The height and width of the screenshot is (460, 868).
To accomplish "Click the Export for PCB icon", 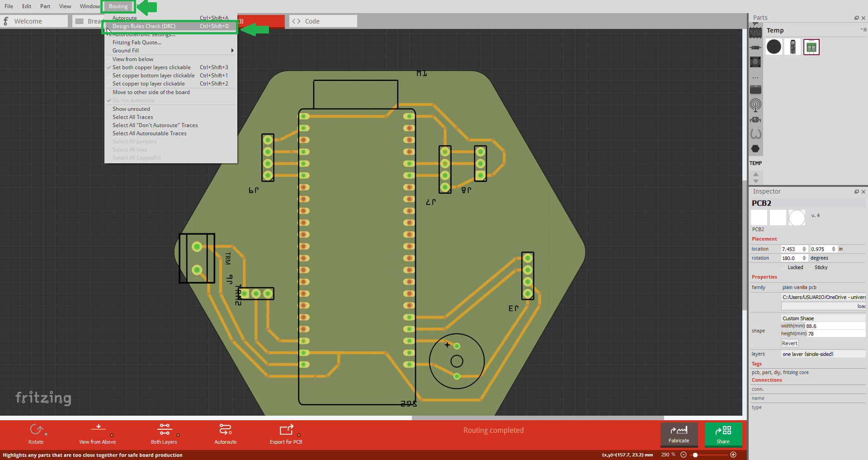I will point(286,429).
